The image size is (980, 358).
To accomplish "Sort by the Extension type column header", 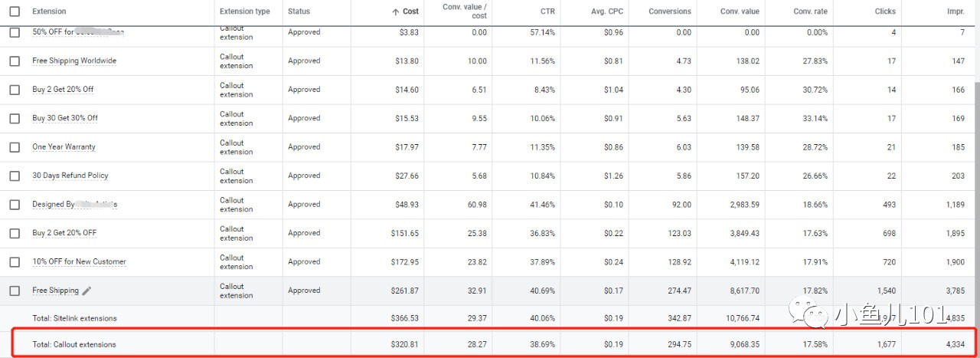I will (244, 11).
